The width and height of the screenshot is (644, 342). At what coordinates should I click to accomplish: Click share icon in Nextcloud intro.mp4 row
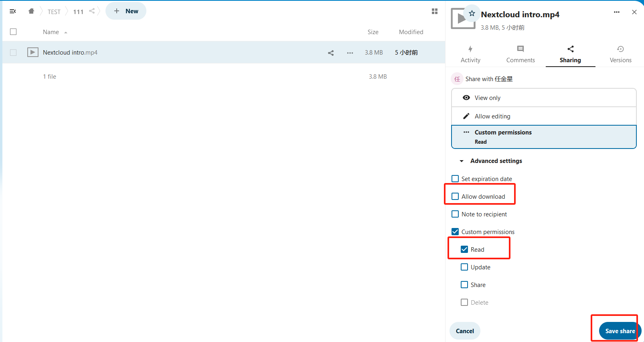(x=331, y=53)
